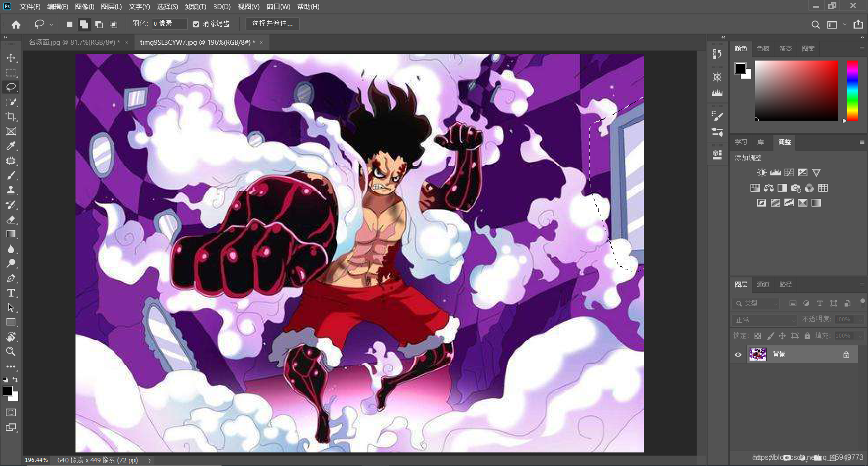Select the Crop tool
The height and width of the screenshot is (466, 868).
click(x=11, y=117)
